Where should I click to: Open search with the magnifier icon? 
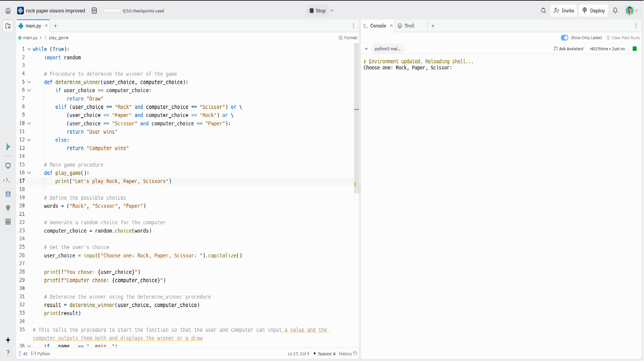pyautogui.click(x=543, y=11)
